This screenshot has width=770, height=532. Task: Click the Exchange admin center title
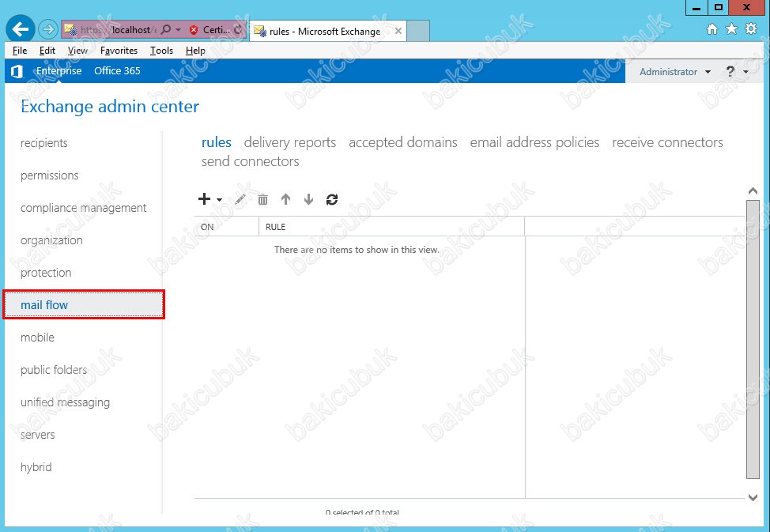pyautogui.click(x=110, y=107)
